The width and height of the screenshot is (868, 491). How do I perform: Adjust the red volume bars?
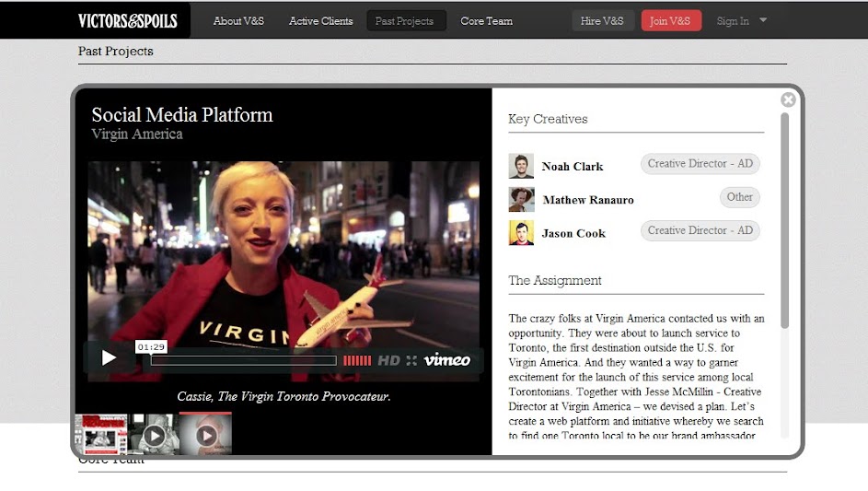click(357, 361)
